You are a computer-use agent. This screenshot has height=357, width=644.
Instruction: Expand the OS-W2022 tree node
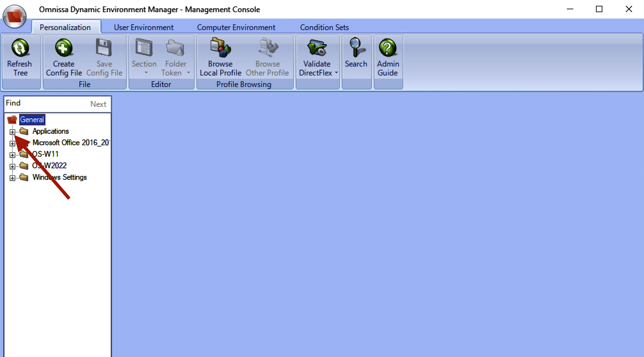(12, 166)
